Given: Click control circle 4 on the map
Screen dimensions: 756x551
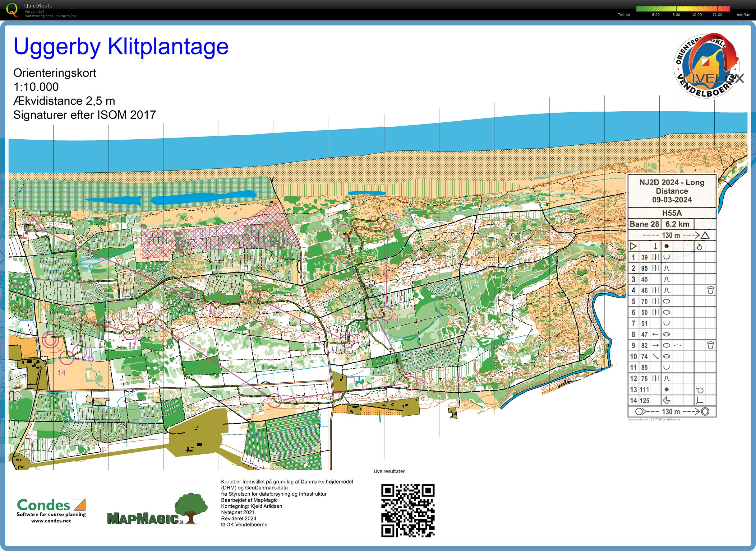Looking at the screenshot, I should 387,314.
